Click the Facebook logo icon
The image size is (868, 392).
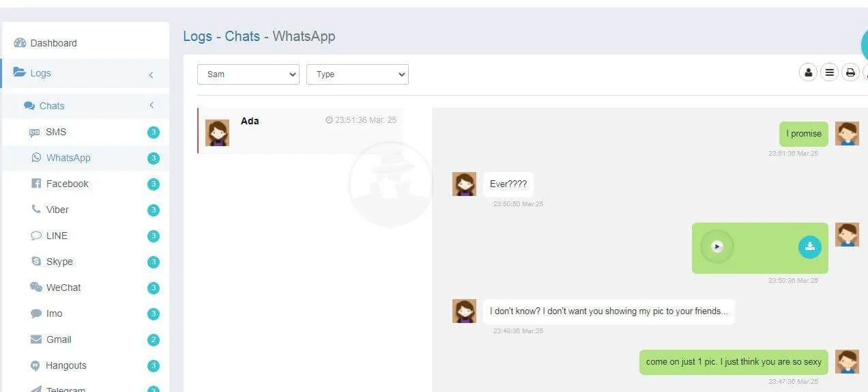point(37,184)
